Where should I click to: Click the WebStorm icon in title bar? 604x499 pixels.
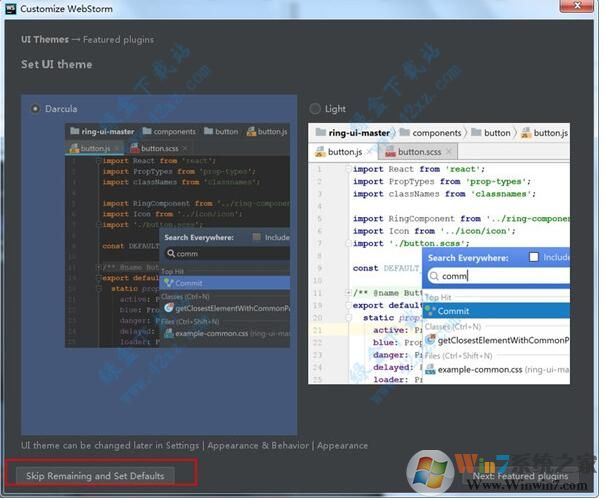pos(10,8)
